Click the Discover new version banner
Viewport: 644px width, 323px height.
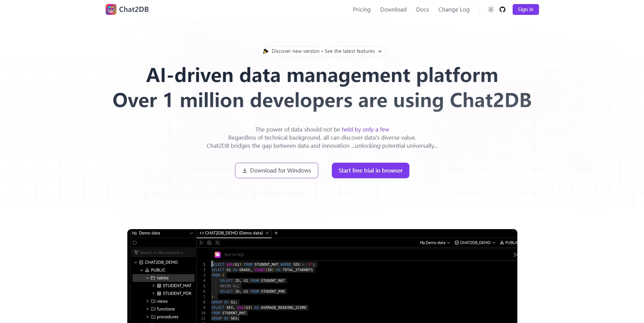[x=322, y=51]
